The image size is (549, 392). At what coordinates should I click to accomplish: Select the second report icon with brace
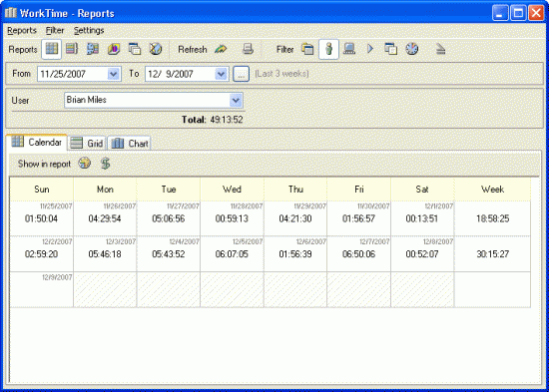(72, 49)
